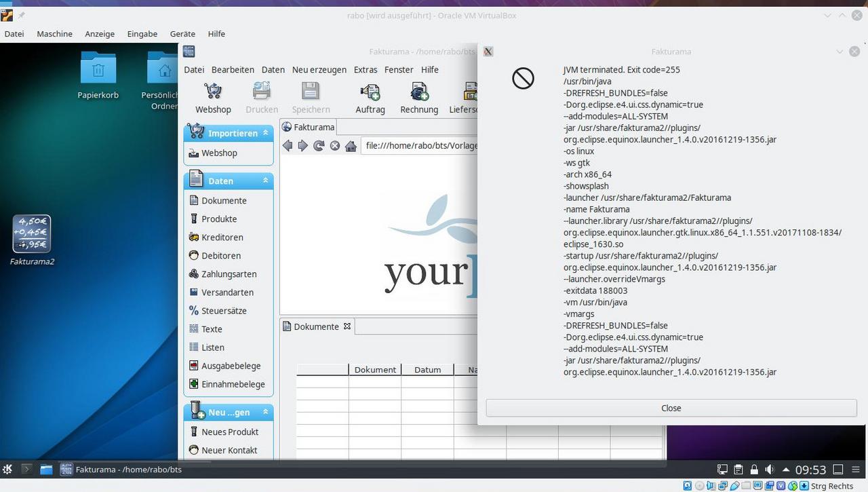Switch to the Dokumente tab
This screenshot has width=868, height=492.
315,326
